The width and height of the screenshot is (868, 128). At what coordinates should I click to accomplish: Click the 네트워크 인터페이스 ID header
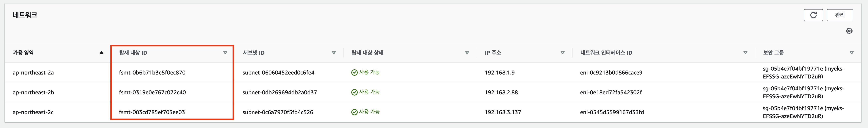(606, 53)
